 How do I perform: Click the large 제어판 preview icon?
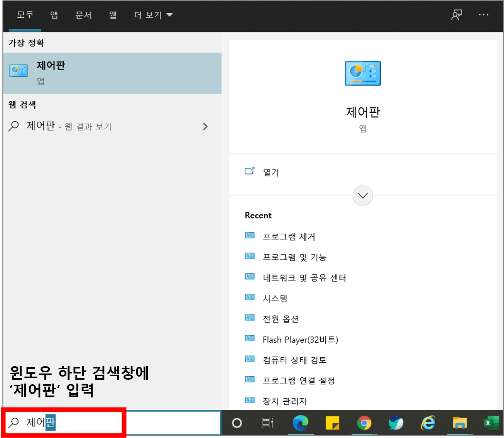[362, 73]
